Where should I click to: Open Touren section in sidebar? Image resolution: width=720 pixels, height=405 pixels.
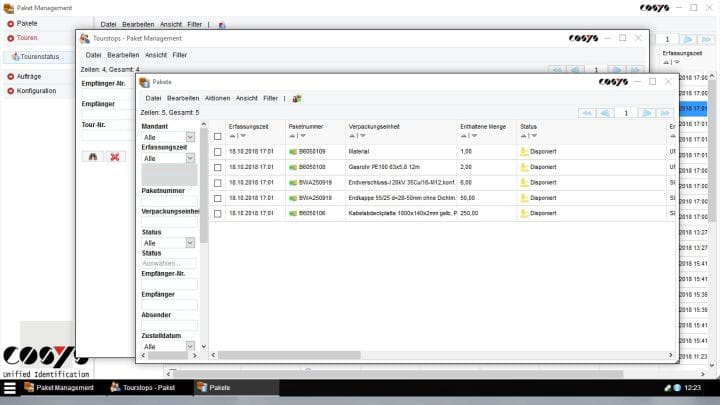pos(27,38)
